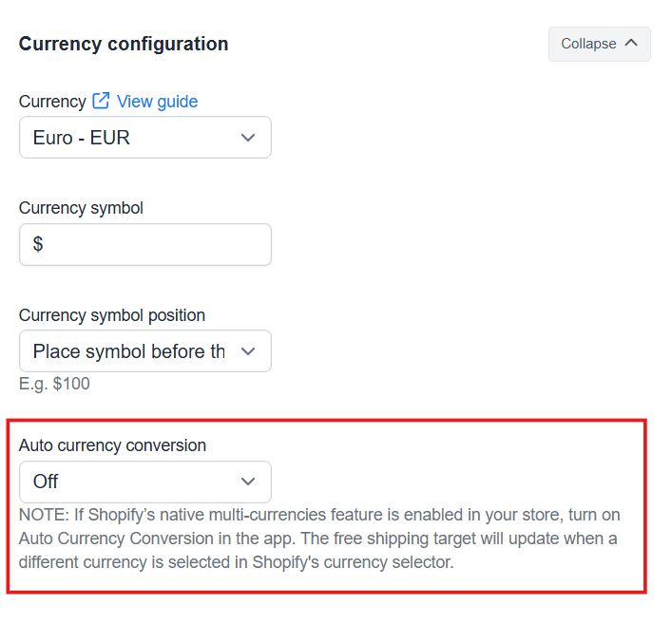Image resolution: width=672 pixels, height=624 pixels.
Task: Open the Auto currency conversion dropdown
Action: click(145, 482)
